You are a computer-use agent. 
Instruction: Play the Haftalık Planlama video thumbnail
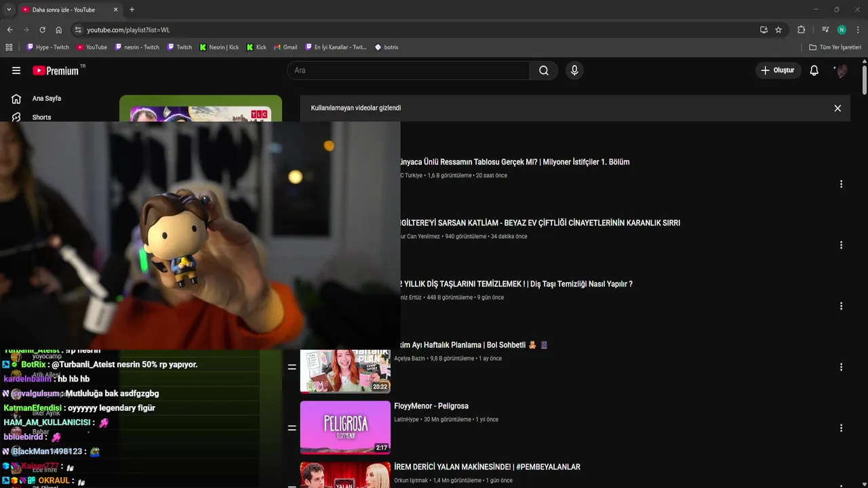[345, 371]
